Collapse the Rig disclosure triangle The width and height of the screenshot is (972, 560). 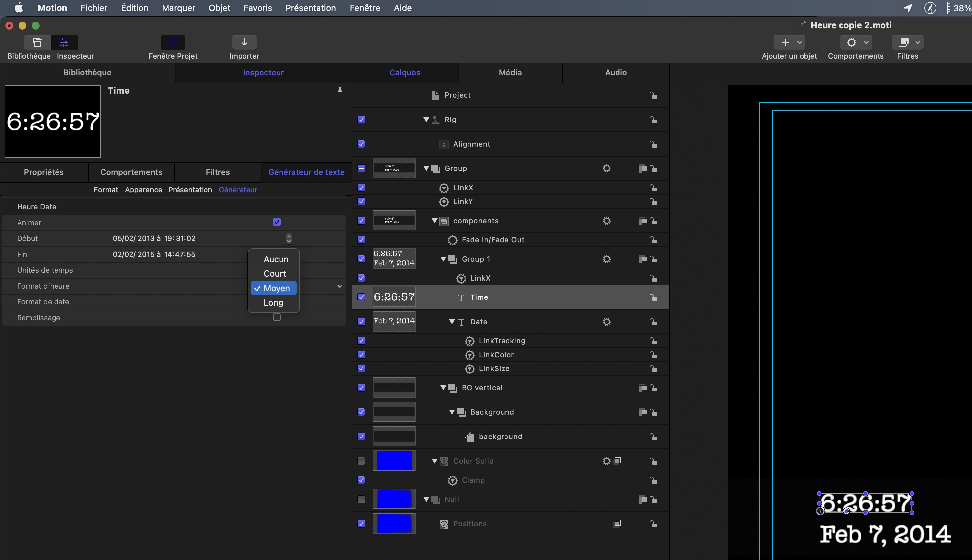pyautogui.click(x=426, y=120)
